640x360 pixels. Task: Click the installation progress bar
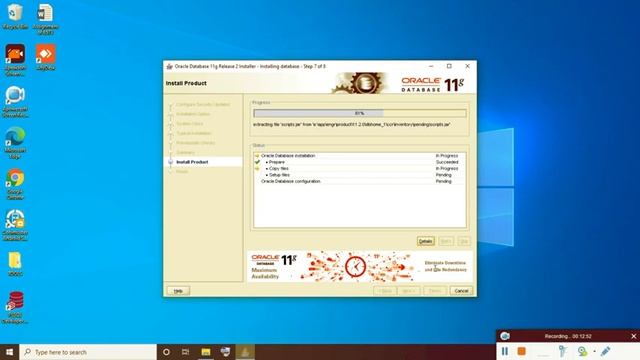click(360, 113)
